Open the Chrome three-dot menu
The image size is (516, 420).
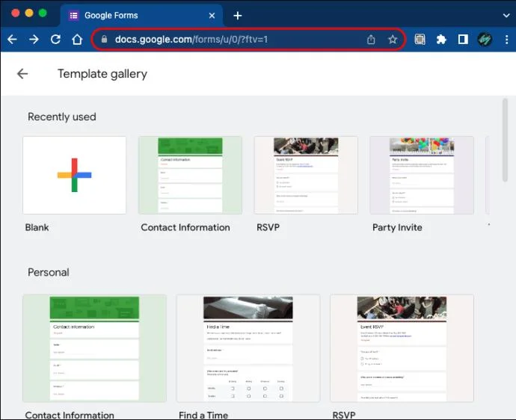click(x=506, y=40)
